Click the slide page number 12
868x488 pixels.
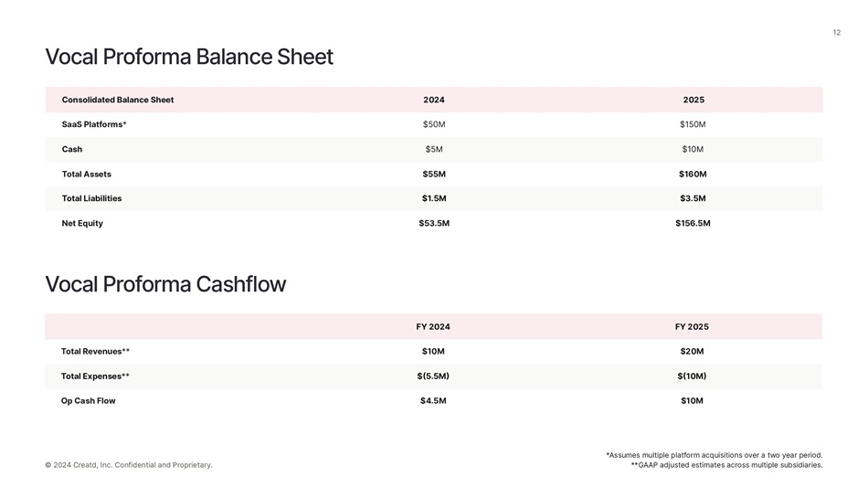[836, 33]
